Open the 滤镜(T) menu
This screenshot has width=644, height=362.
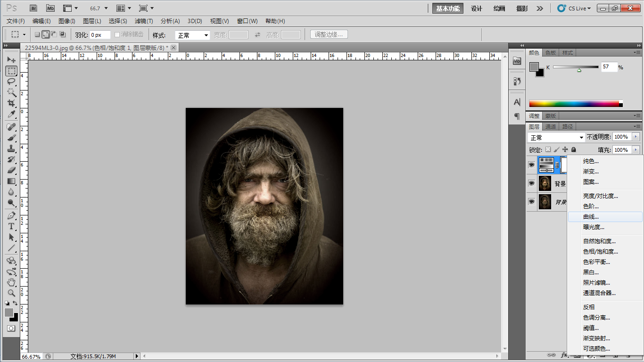coord(144,21)
